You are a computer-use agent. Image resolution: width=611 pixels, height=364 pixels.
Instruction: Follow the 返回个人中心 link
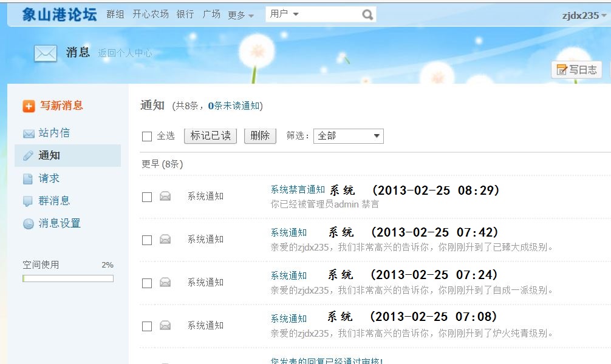(125, 53)
